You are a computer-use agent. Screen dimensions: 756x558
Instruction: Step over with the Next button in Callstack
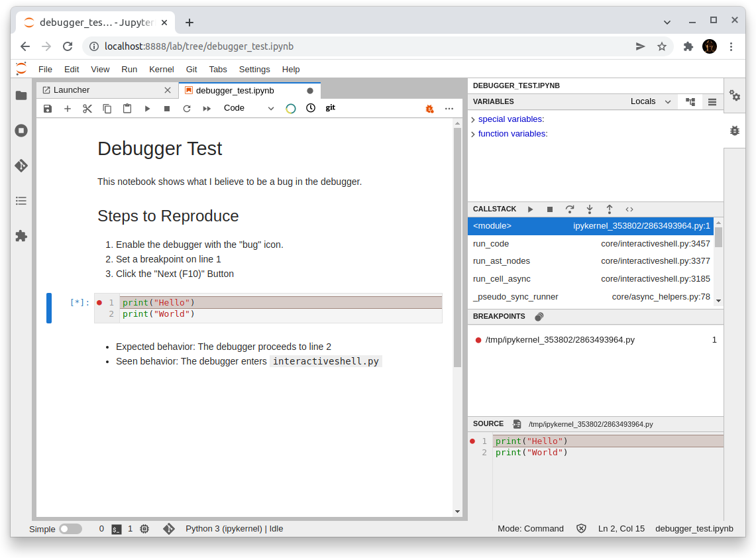(570, 209)
